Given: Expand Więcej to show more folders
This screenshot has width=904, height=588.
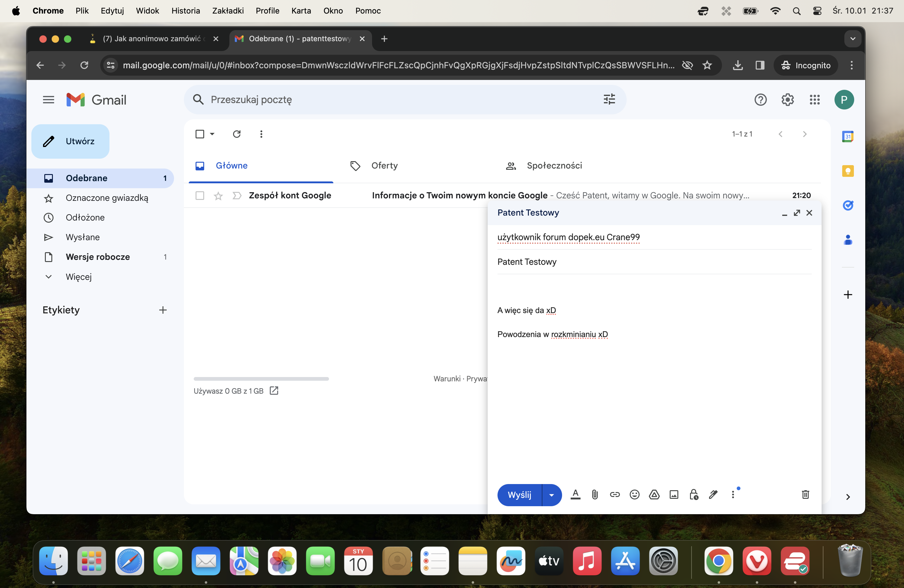Looking at the screenshot, I should [x=100, y=277].
